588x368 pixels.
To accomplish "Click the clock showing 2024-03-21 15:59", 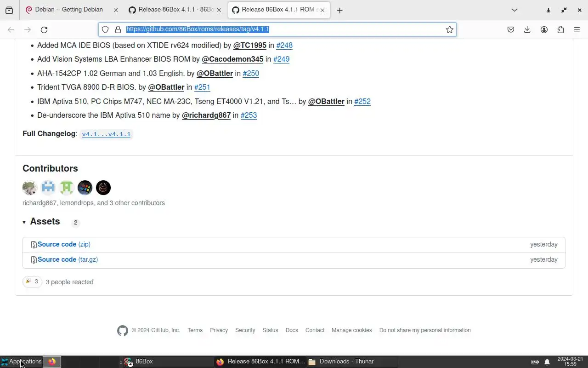I will pos(570,362).
